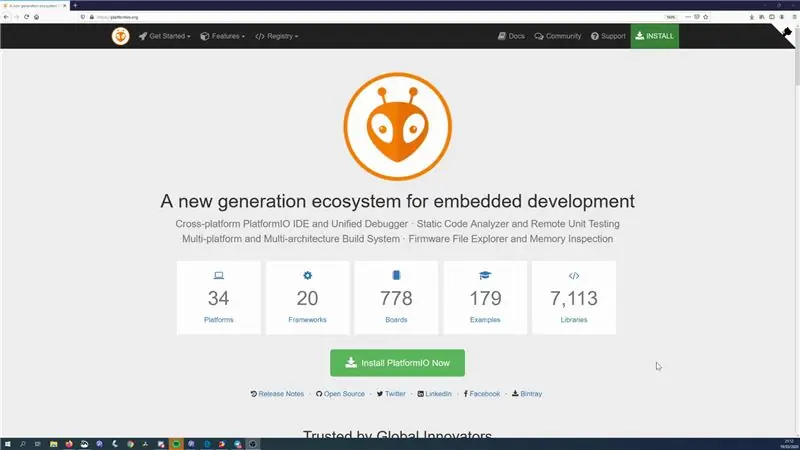Click Install PlatformIO Now button

tap(397, 363)
